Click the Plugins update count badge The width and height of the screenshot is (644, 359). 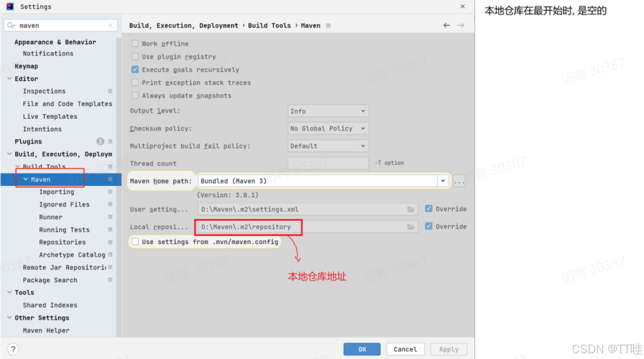[100, 141]
